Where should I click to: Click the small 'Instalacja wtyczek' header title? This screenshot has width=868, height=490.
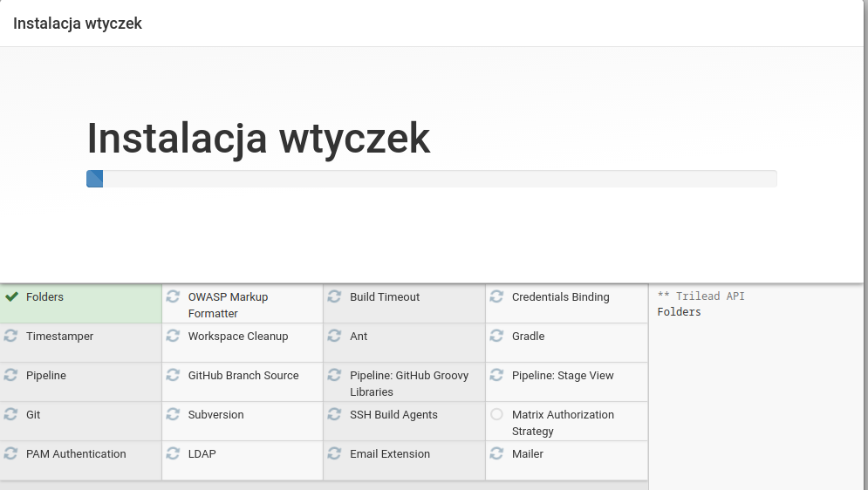tap(78, 24)
